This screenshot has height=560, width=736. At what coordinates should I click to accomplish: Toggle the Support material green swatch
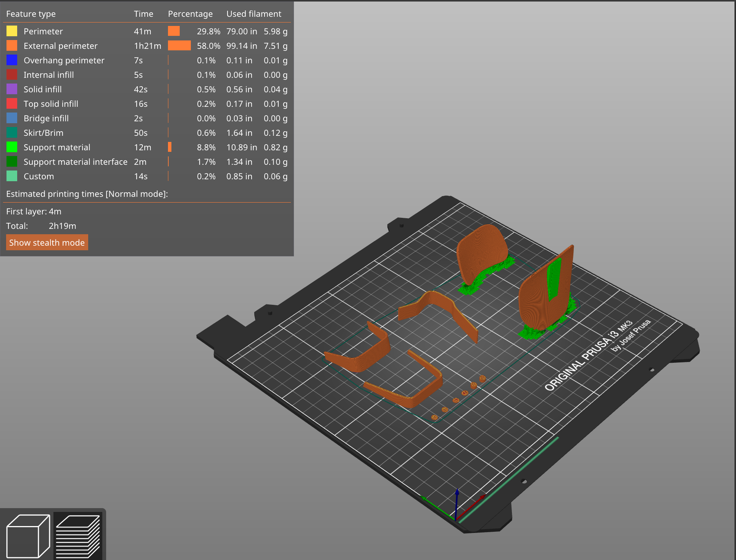coord(12,147)
